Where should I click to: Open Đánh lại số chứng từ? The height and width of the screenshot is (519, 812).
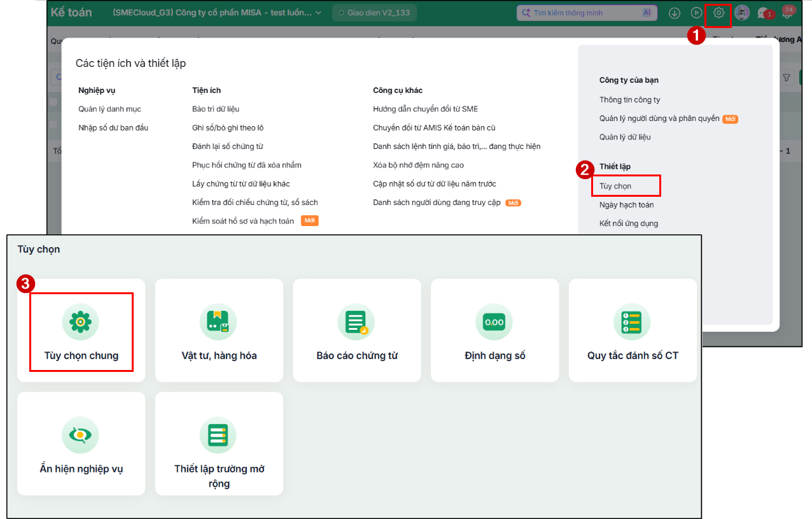[228, 146]
